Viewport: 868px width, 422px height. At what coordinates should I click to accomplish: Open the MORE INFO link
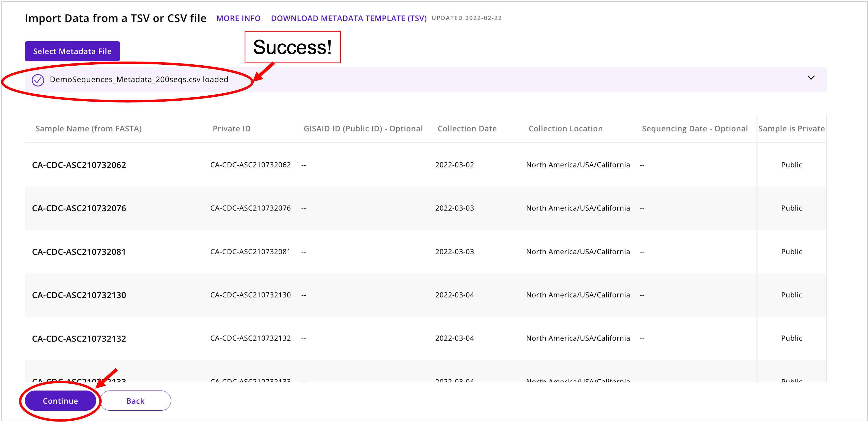coord(238,18)
